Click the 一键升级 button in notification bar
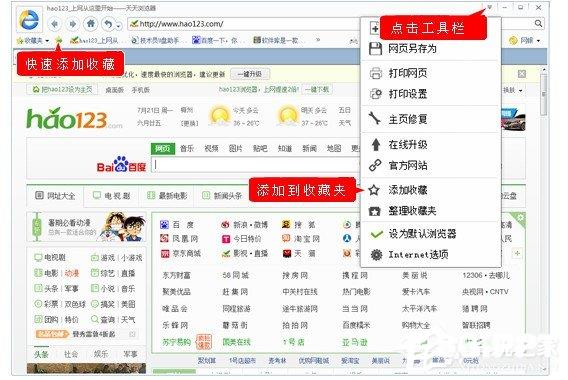The height and width of the screenshot is (380, 568). pos(250,74)
